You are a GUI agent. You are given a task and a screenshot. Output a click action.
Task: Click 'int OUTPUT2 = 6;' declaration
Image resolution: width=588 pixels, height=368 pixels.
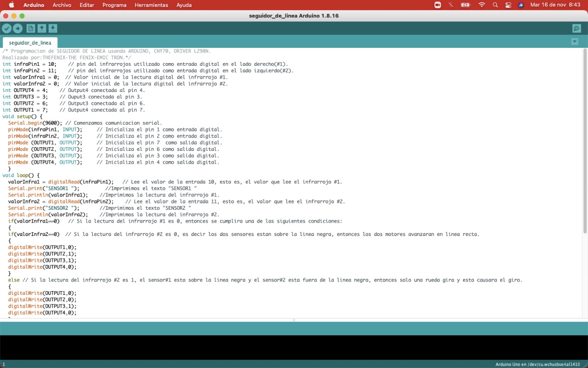25,103
